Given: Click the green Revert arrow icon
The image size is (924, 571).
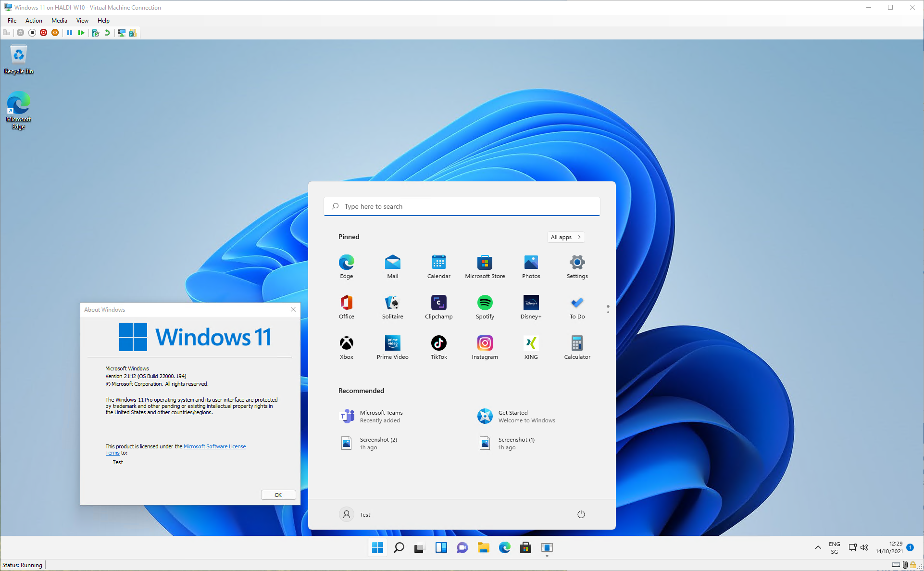Looking at the screenshot, I should (x=107, y=33).
